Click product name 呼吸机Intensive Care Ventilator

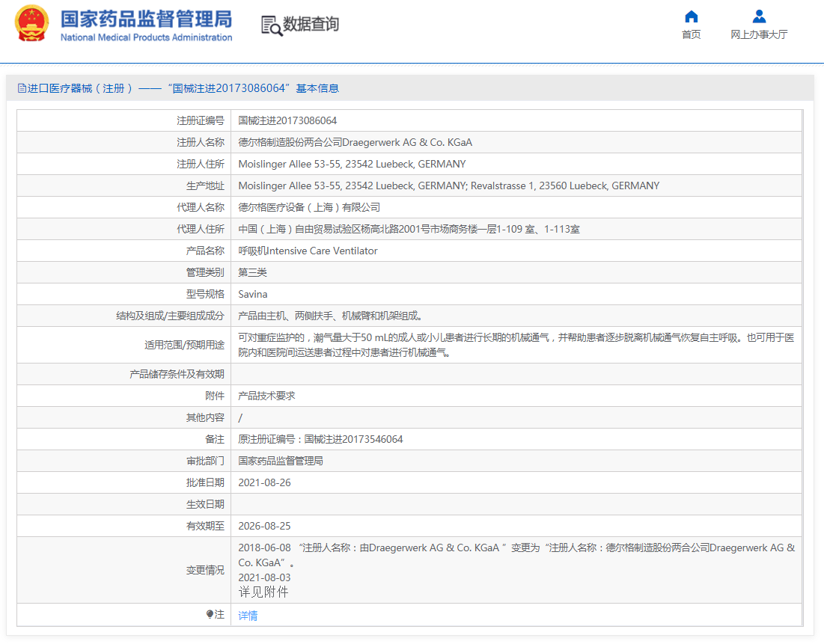pos(308,251)
